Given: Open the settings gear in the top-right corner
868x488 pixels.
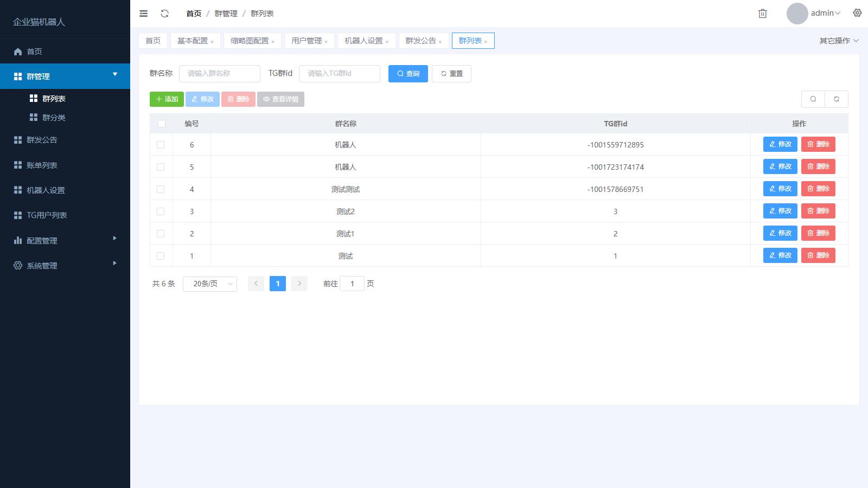Looking at the screenshot, I should click(x=857, y=13).
